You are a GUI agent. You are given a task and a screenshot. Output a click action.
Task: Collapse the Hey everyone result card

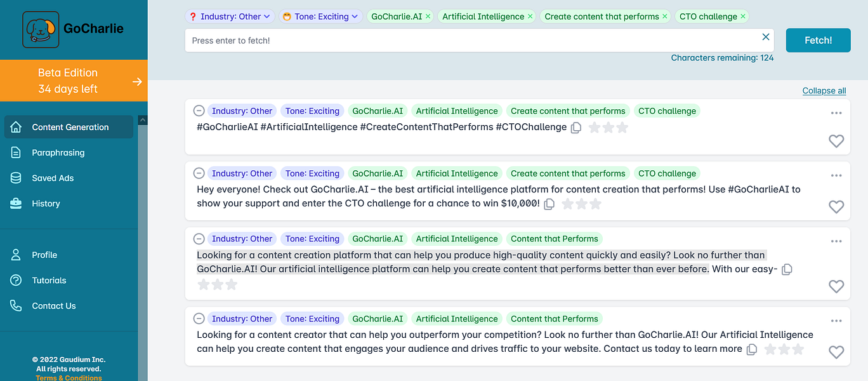coord(199,173)
